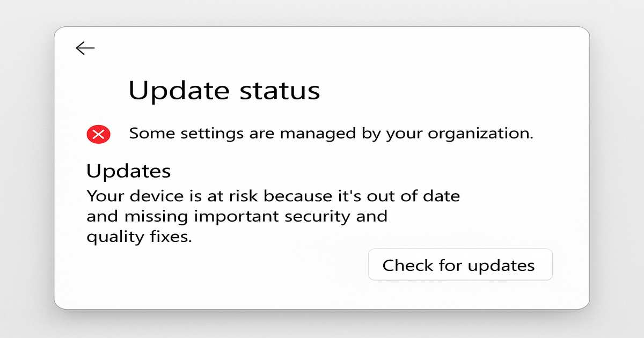644x338 pixels.
Task: Click the Update status page title
Action: (224, 90)
